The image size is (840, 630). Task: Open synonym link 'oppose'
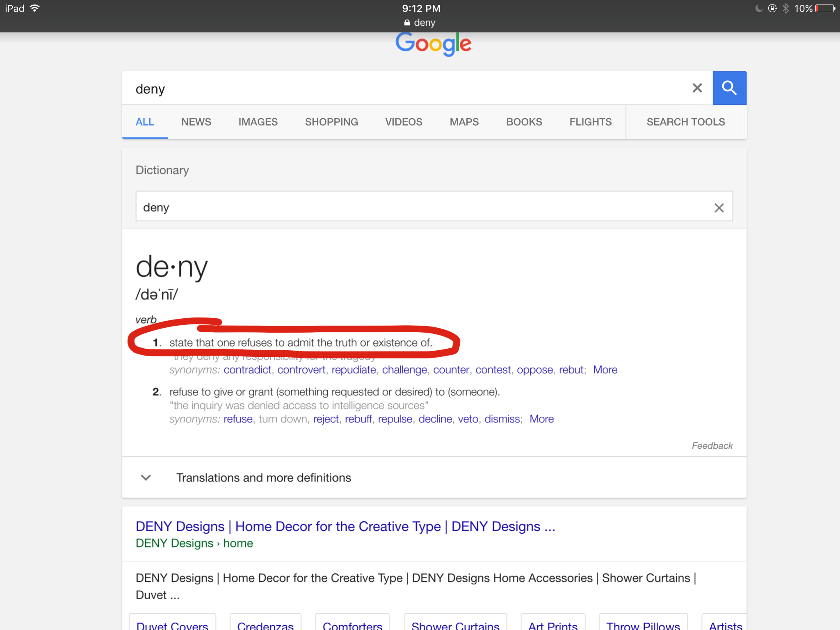(535, 370)
